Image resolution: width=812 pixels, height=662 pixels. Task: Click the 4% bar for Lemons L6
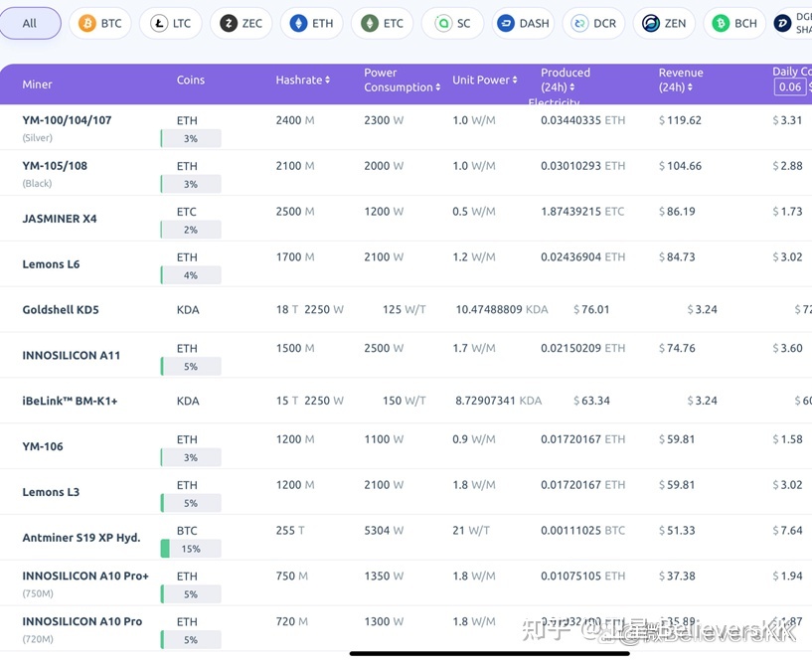[191, 275]
